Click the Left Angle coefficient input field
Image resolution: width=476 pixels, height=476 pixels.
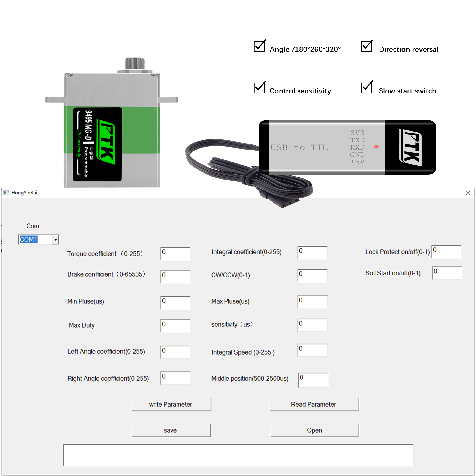tap(175, 352)
